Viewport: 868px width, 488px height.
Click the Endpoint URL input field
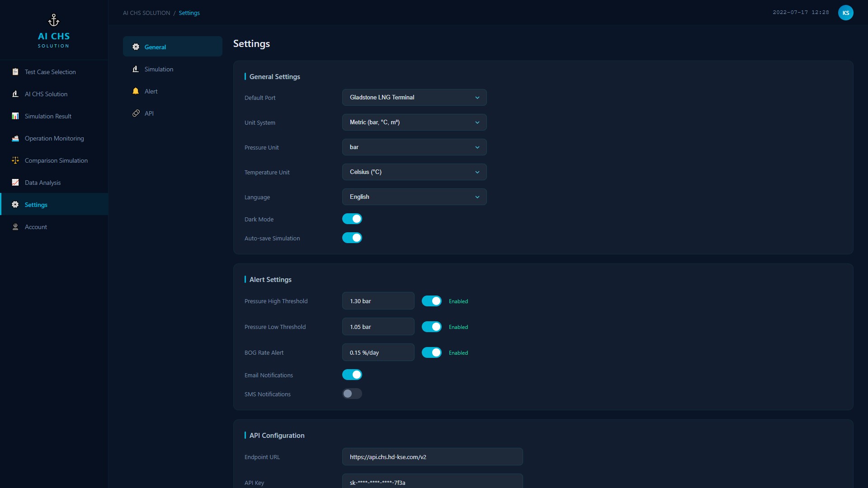[432, 457]
